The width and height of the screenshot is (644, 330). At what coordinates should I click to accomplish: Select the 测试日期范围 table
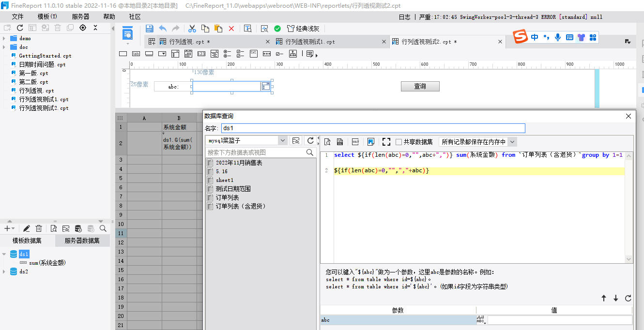tap(233, 189)
